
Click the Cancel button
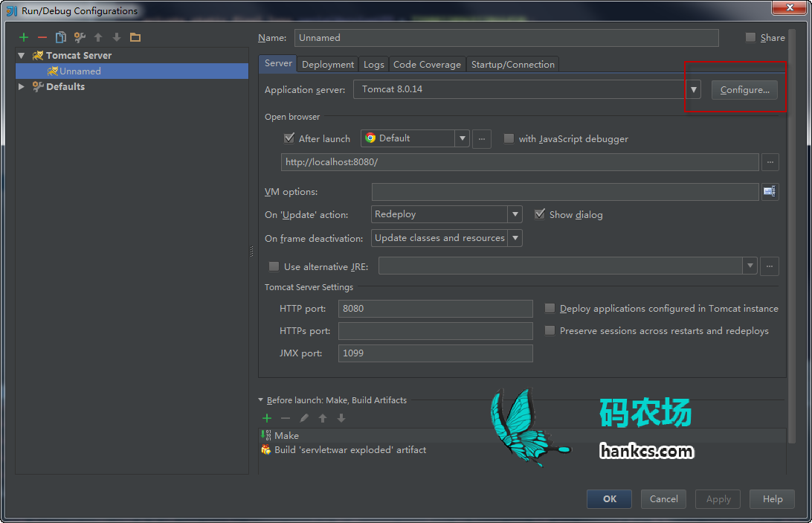click(663, 499)
